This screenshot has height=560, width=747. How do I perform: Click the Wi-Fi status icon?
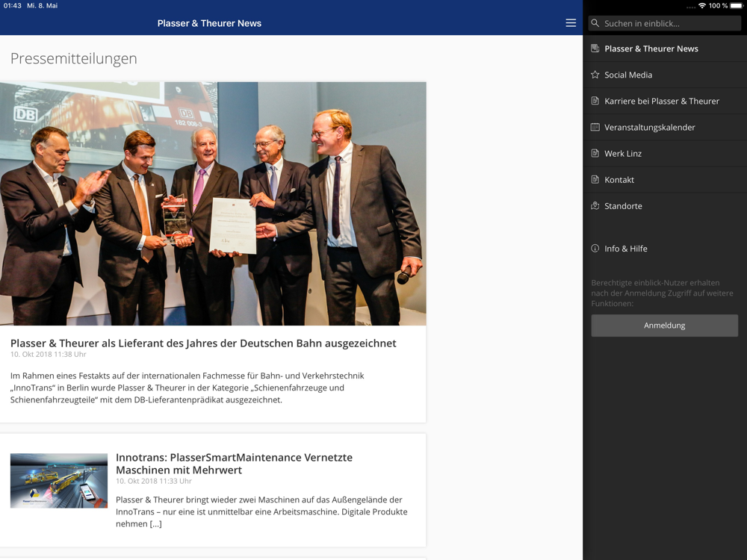pos(701,6)
